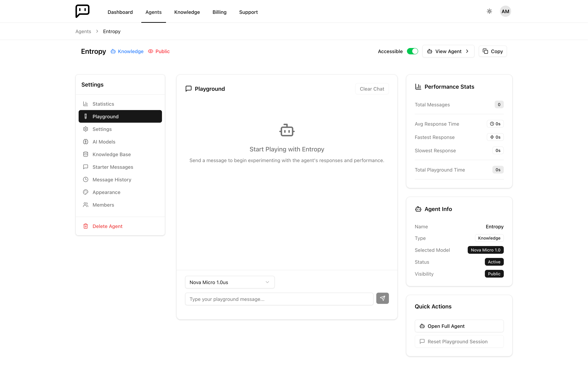
Task: Click the Performance Stats chart icon
Action: [x=418, y=87]
